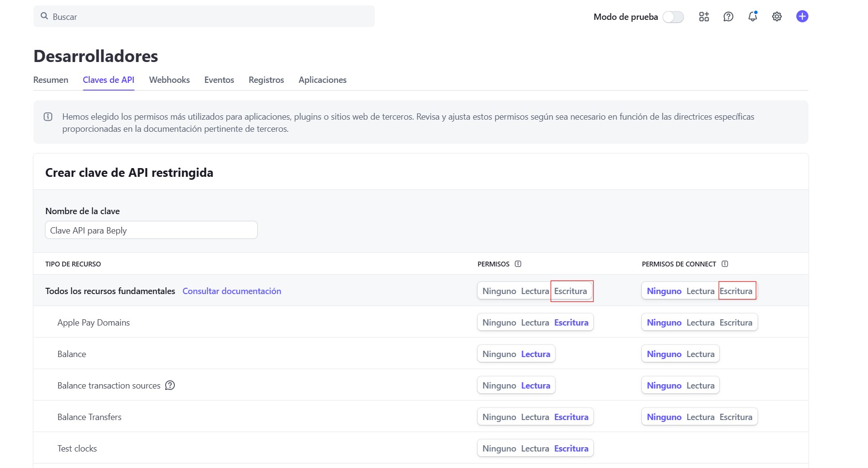Select Connect Ninguno for Apple Pay Domains
This screenshot has height=468, width=868.
[664, 323]
